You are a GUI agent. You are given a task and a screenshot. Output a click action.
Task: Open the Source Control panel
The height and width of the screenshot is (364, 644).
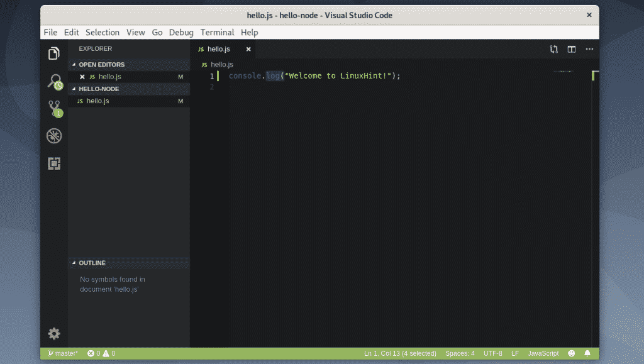pos(54,107)
